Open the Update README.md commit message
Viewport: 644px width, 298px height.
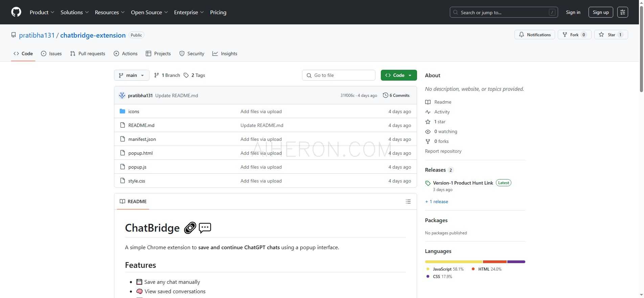(177, 95)
